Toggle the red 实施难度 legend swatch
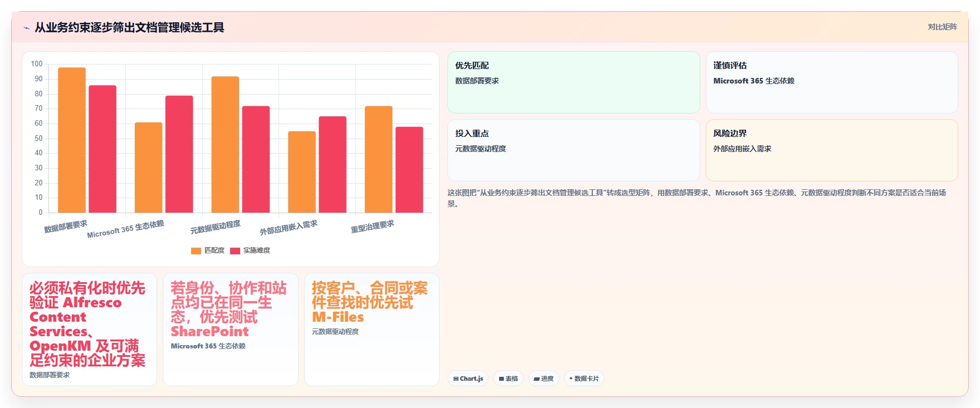 (x=235, y=250)
